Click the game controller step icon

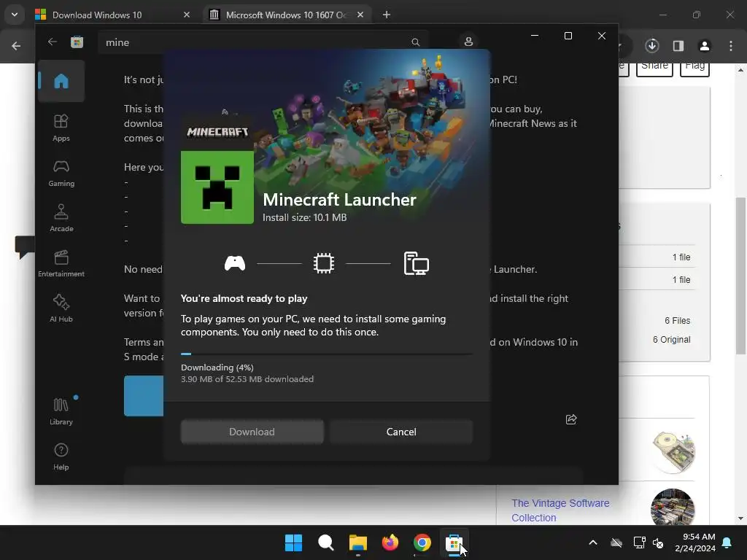(235, 263)
